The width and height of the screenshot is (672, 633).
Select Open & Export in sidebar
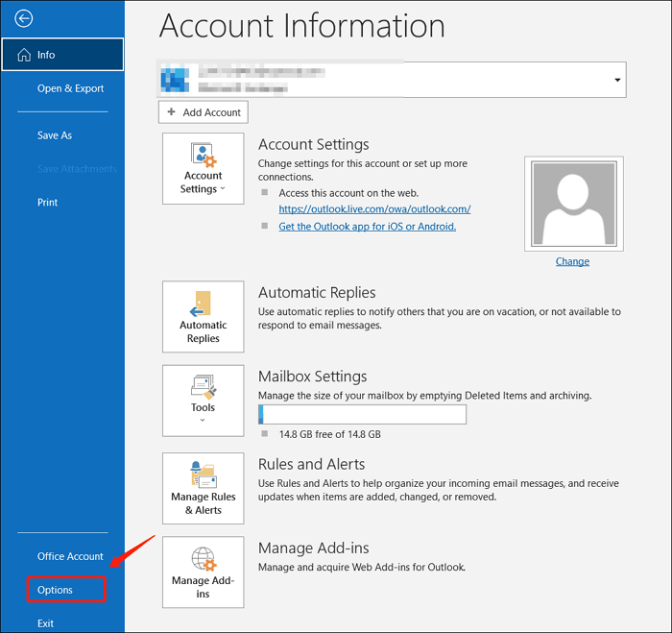pos(70,88)
